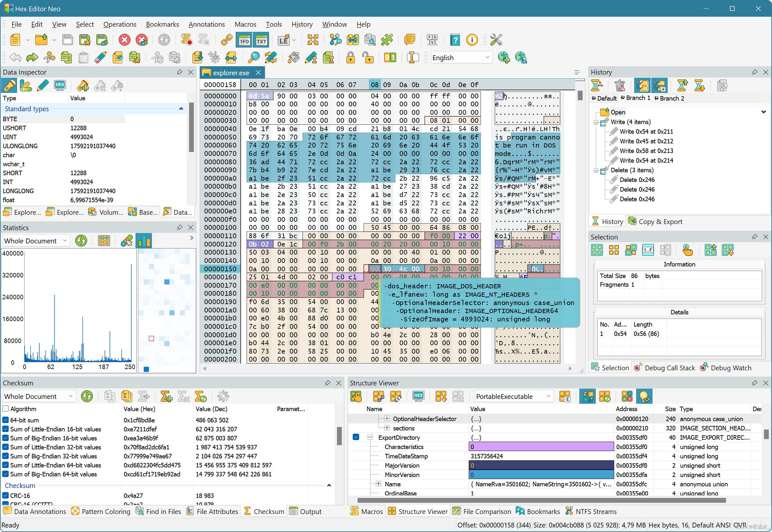772x532 pixels.
Task: Click the Undo arrow icon
Action: [15, 58]
